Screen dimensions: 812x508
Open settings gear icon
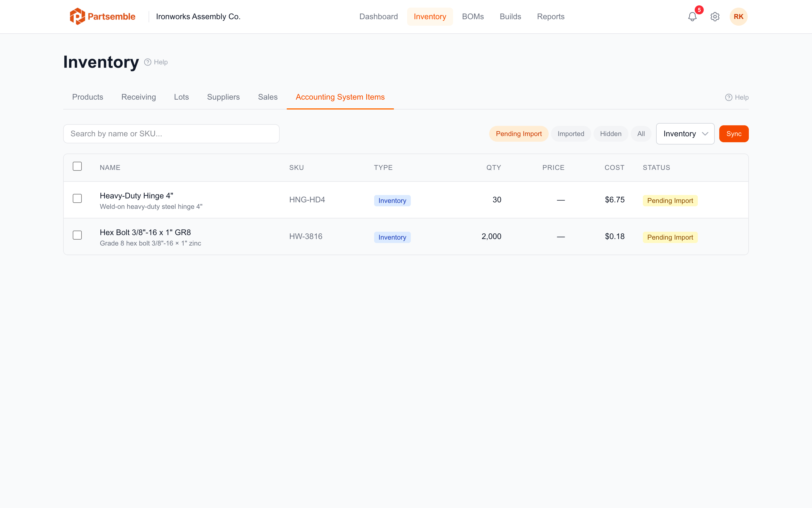click(x=715, y=17)
